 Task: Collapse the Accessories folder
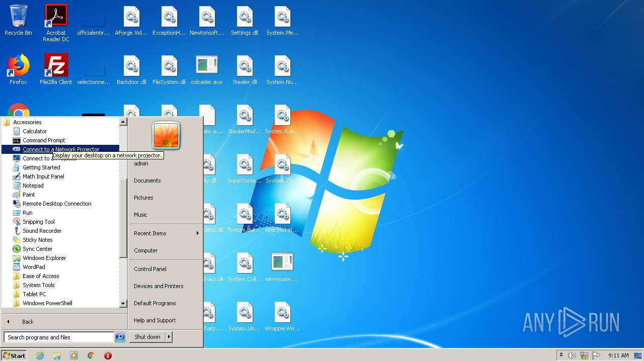point(60,122)
